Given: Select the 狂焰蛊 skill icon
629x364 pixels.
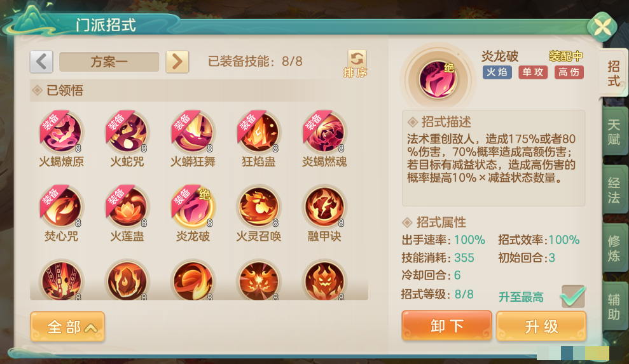Looking at the screenshot, I should (x=259, y=133).
